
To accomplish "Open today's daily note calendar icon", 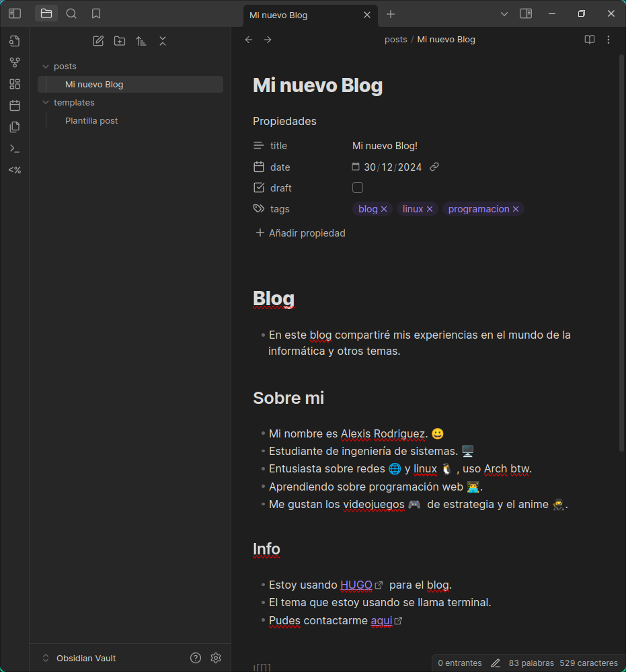I will 14,106.
